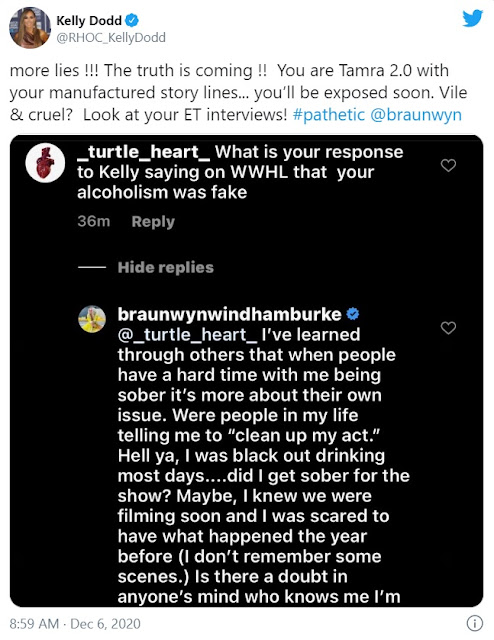Image resolution: width=494 pixels, height=640 pixels.
Task: Click Reply under the _turtle_heart_ comment
Action: [x=153, y=221]
